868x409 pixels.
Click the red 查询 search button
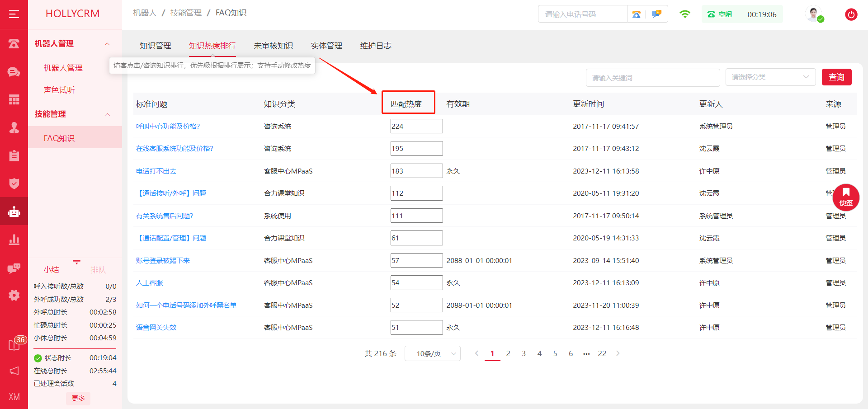pyautogui.click(x=836, y=77)
